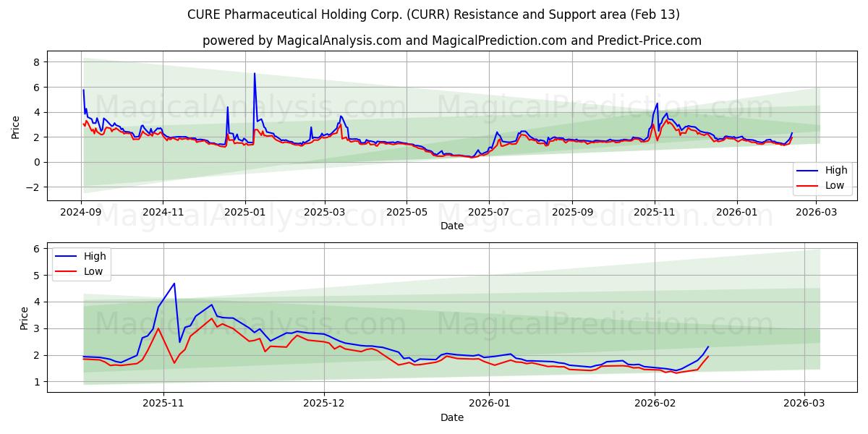Click the 'powered by MagicalAnalysis.com' subtitle
The width and height of the screenshot is (868, 434).
[452, 41]
